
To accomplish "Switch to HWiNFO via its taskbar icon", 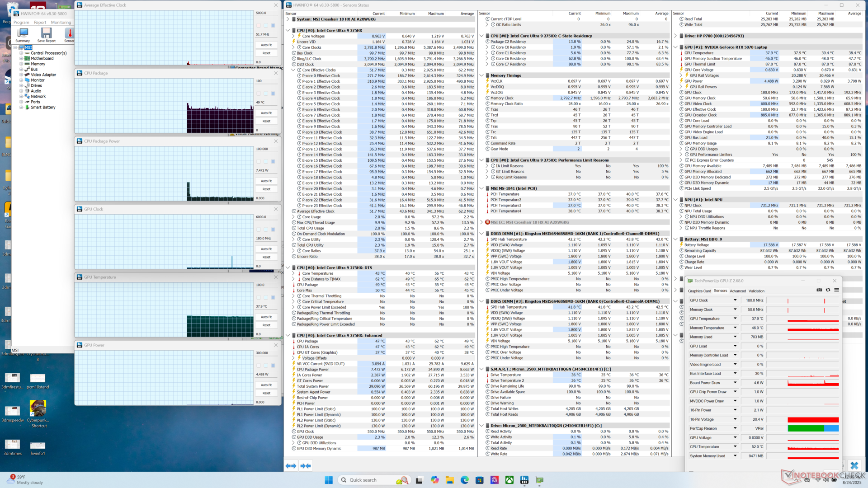I will pos(524,480).
